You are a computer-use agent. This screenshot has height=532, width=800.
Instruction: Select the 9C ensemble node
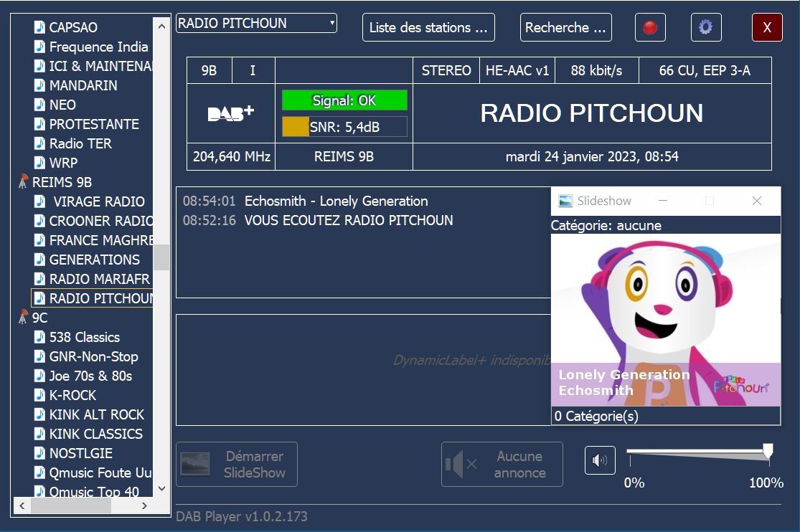[39, 318]
